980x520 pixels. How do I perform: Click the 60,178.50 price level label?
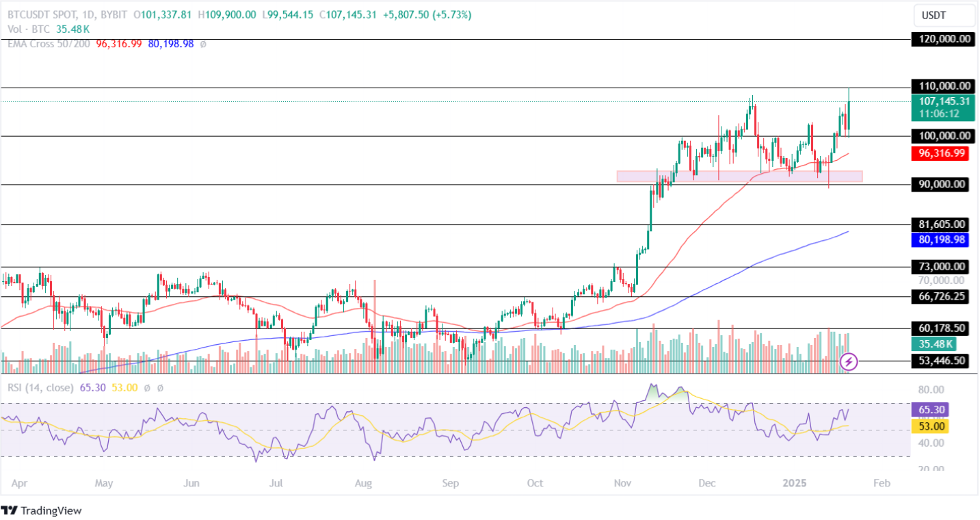click(x=939, y=328)
